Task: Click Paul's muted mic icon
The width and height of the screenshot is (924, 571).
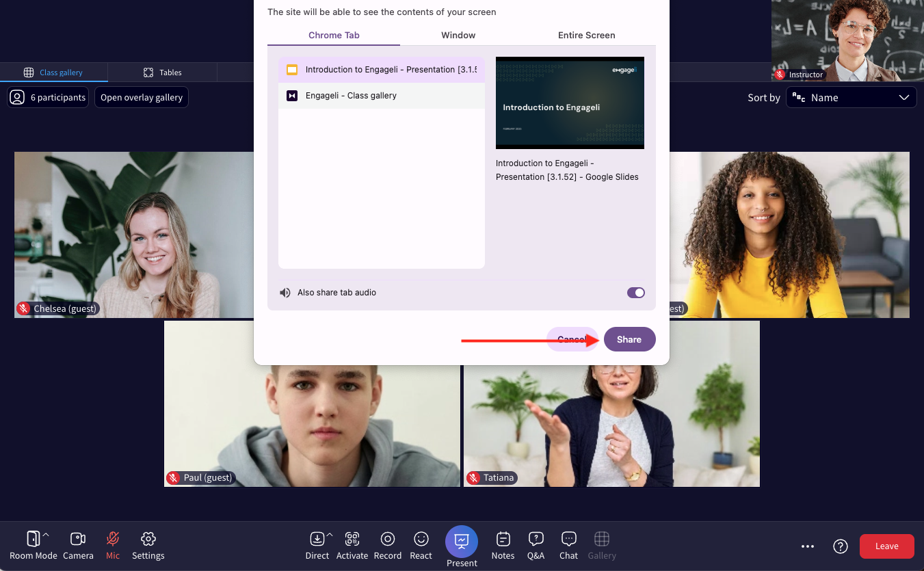Action: [x=174, y=478]
